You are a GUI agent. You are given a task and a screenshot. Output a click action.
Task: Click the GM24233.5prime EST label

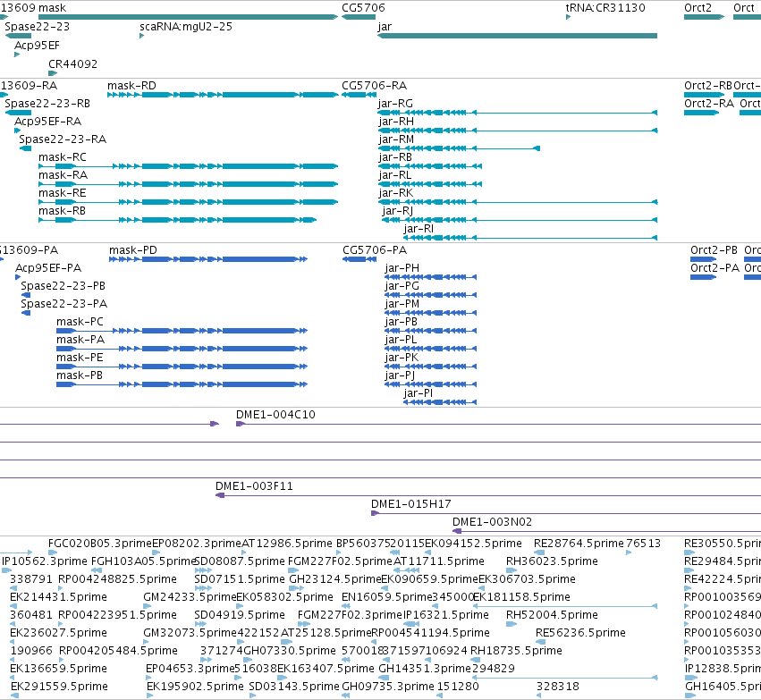click(x=190, y=597)
